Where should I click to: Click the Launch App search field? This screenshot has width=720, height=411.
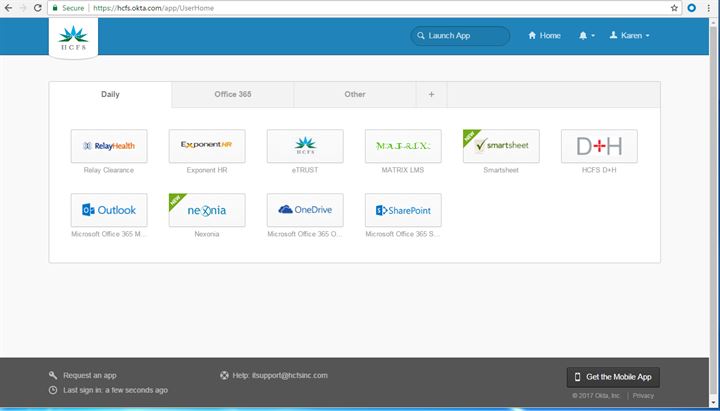click(x=460, y=36)
